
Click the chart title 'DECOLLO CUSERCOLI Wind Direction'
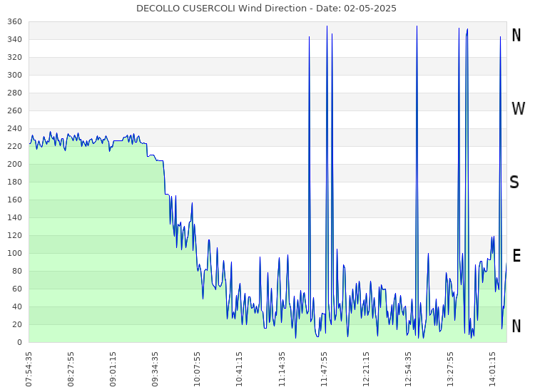pyautogui.click(x=221, y=8)
